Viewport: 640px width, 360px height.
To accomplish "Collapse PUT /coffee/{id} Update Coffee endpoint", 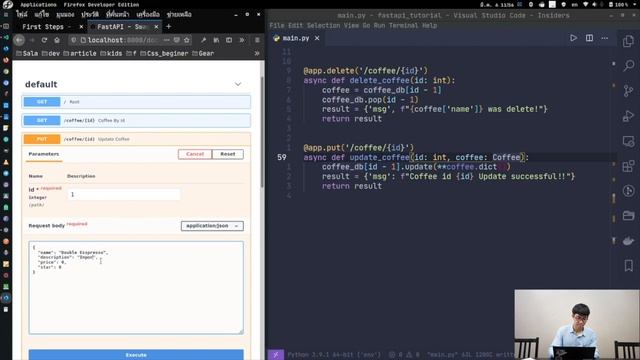I will point(136,139).
